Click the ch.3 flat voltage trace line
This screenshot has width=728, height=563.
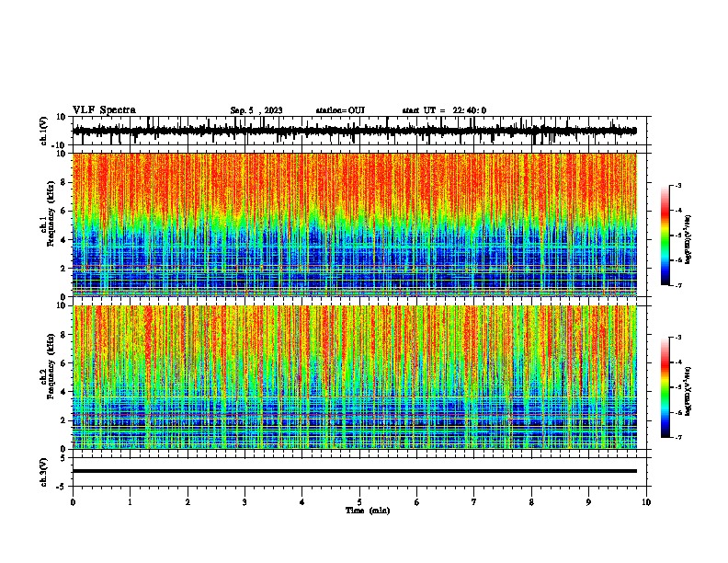point(354,471)
